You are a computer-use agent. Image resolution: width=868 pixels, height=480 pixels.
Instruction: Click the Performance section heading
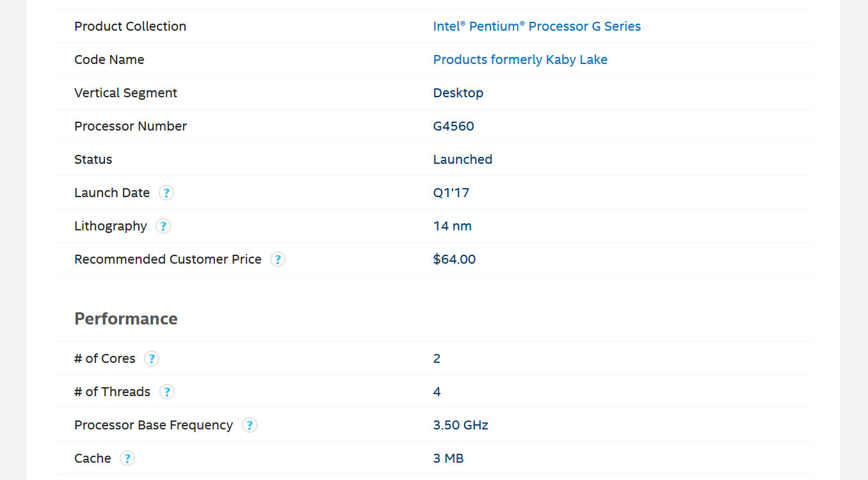point(126,319)
